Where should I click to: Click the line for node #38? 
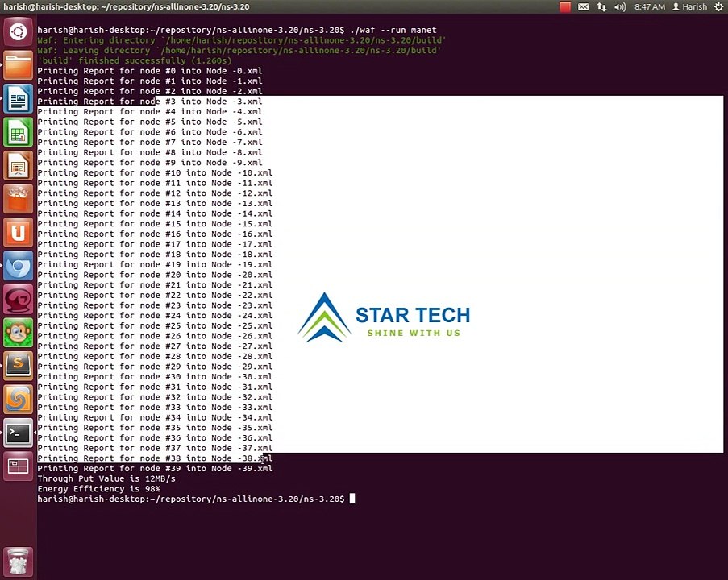[x=155, y=459]
